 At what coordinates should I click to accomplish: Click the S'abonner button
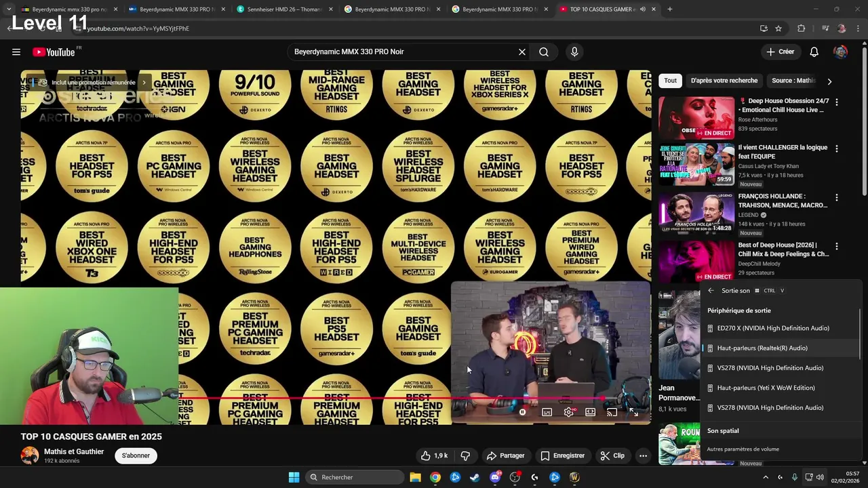click(136, 455)
